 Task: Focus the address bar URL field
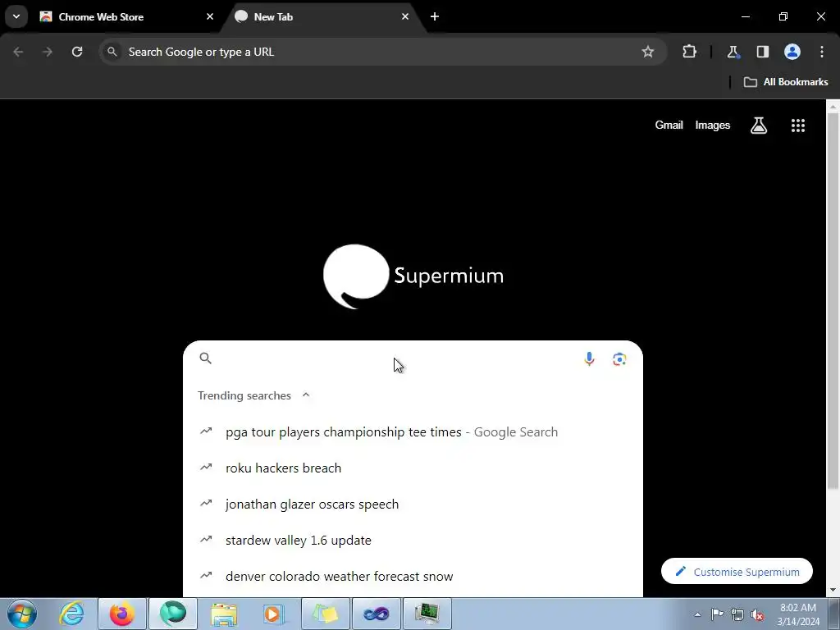(x=382, y=52)
